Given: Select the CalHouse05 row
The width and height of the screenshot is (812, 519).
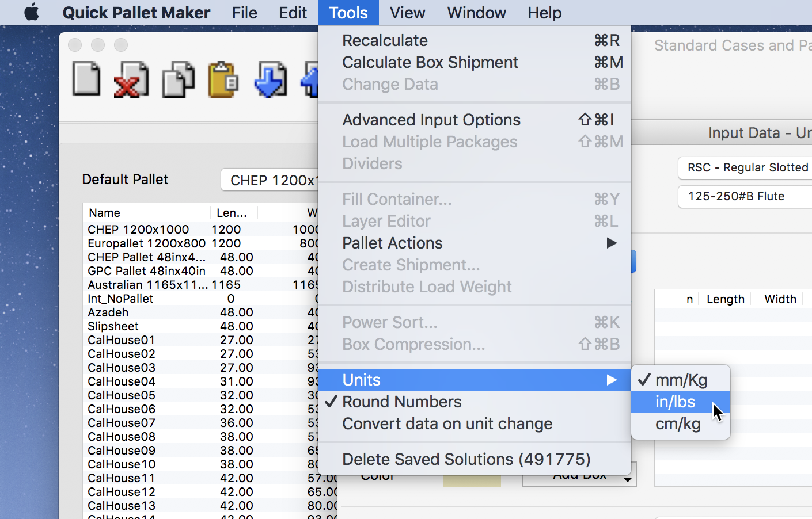Looking at the screenshot, I should click(201, 395).
